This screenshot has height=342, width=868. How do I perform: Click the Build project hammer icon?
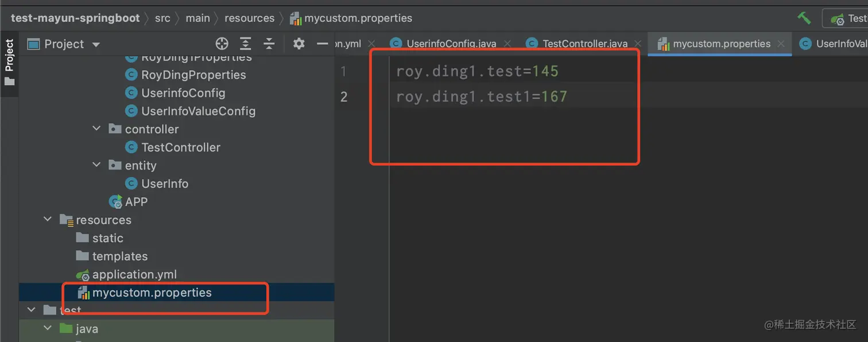click(804, 18)
